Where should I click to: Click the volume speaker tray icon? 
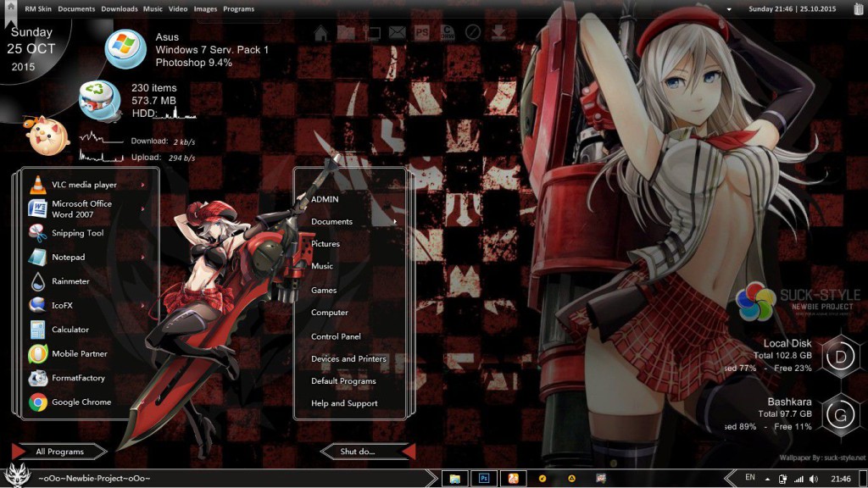tap(814, 479)
